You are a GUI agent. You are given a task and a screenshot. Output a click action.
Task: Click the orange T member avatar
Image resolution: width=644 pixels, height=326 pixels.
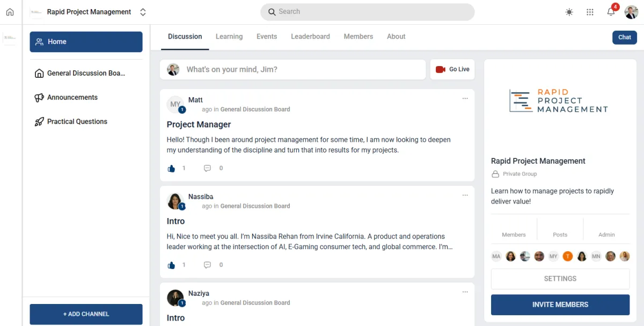click(568, 256)
